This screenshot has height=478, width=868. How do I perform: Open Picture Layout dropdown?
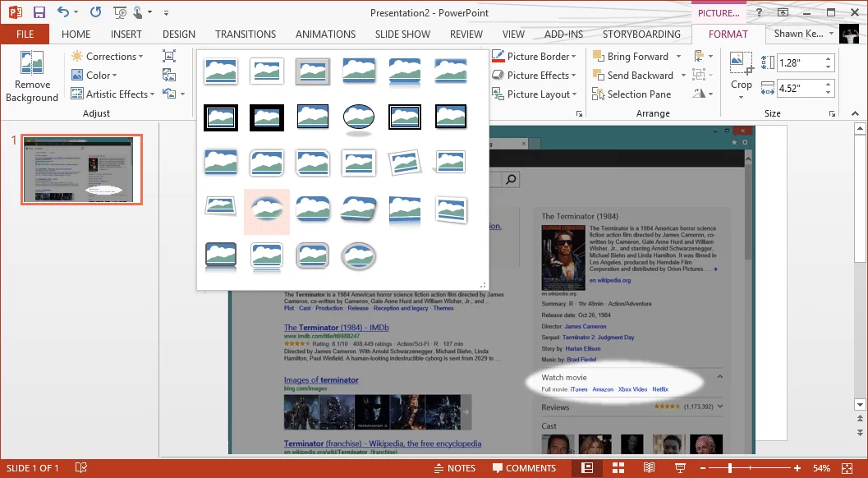[x=535, y=94]
